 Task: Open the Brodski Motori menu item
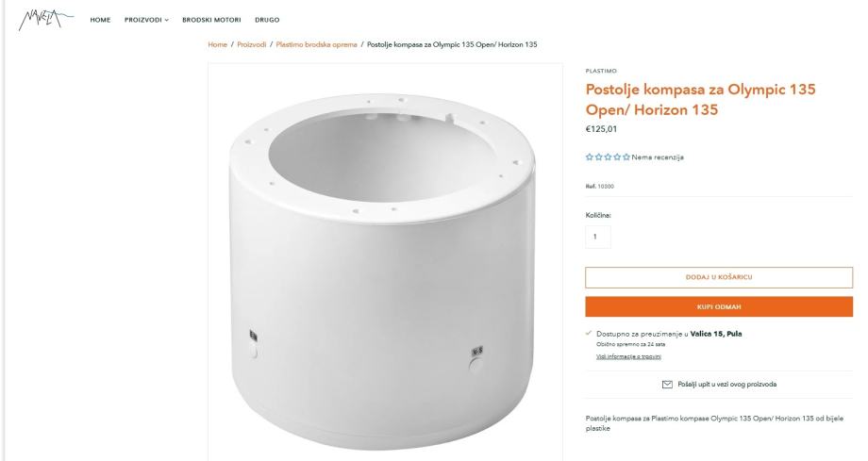point(211,20)
